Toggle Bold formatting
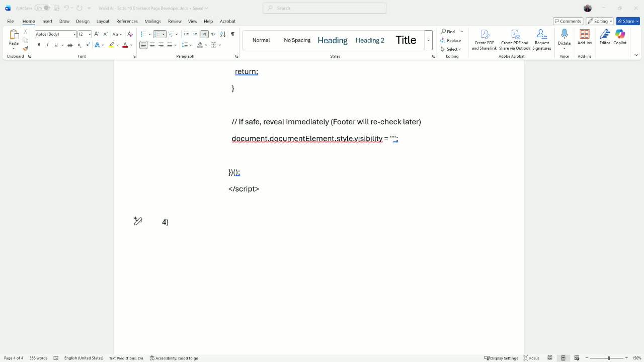 [x=39, y=45]
